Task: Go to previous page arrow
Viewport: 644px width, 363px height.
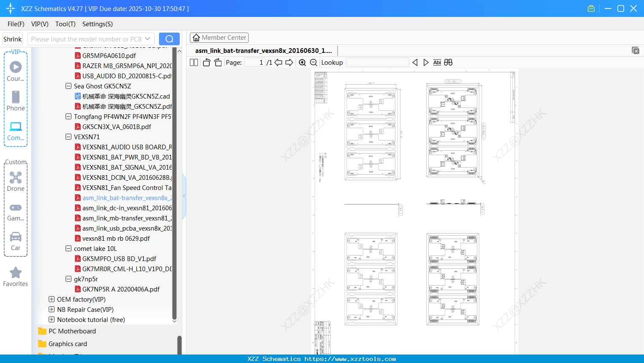Action: pyautogui.click(x=278, y=62)
